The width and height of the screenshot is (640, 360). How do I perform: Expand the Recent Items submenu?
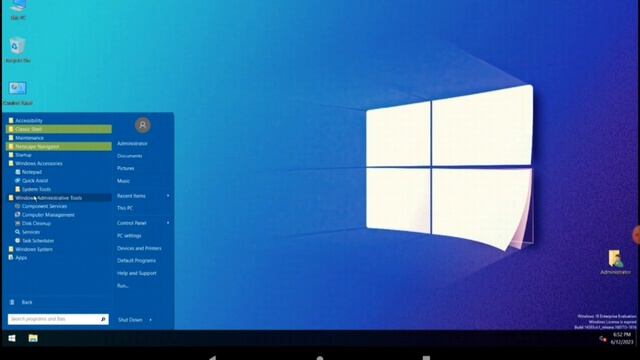(143, 196)
